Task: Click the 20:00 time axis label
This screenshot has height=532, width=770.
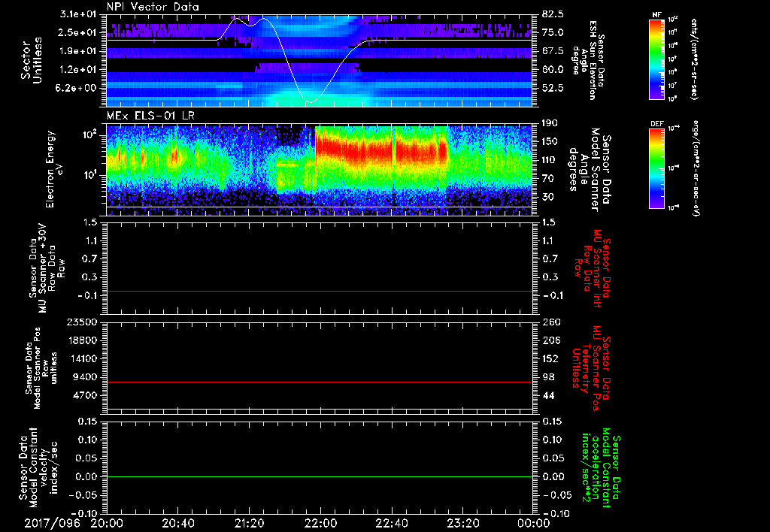Action: tap(108, 521)
